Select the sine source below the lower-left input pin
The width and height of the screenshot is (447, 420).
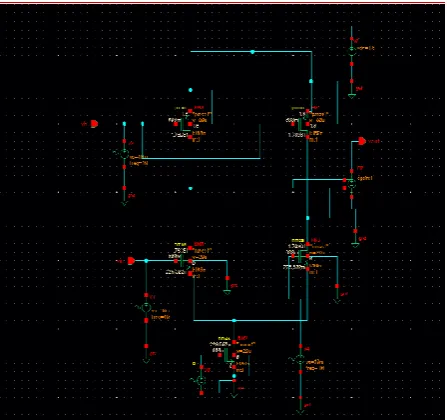(146, 308)
